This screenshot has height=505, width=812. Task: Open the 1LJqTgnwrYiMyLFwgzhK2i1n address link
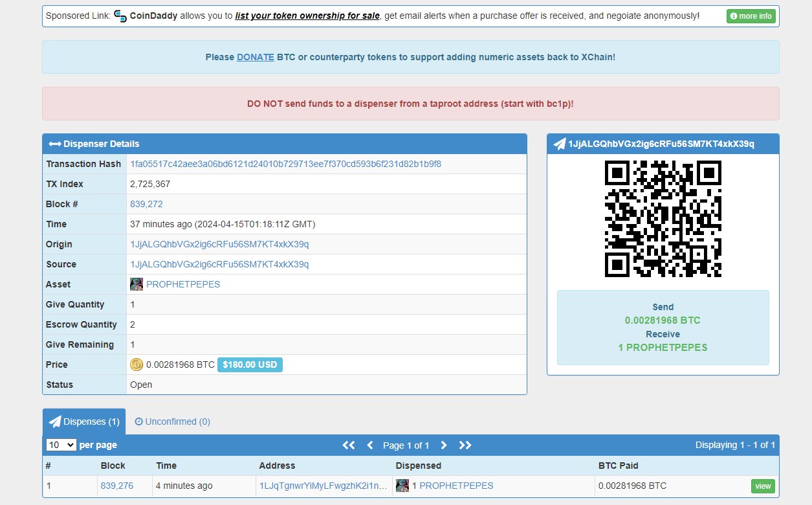[x=324, y=486]
